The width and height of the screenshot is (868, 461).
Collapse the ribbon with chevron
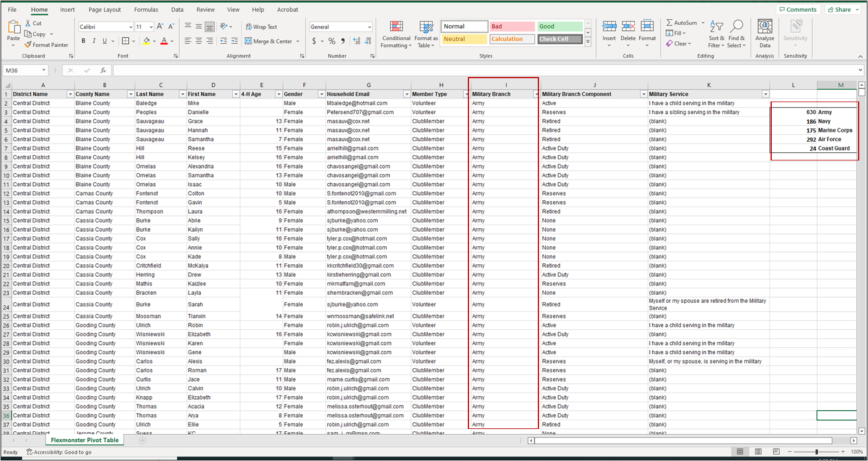860,57
